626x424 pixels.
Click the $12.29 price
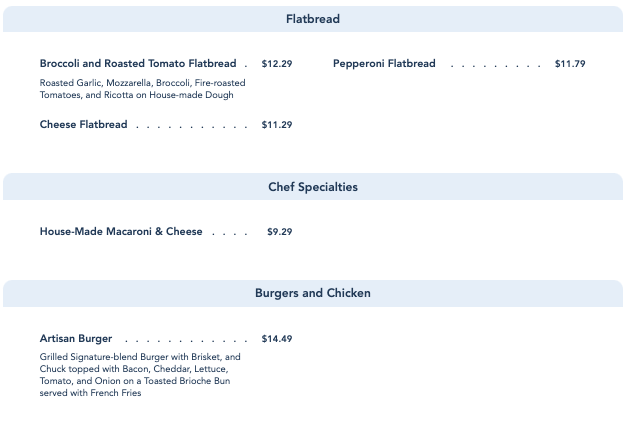(x=277, y=64)
